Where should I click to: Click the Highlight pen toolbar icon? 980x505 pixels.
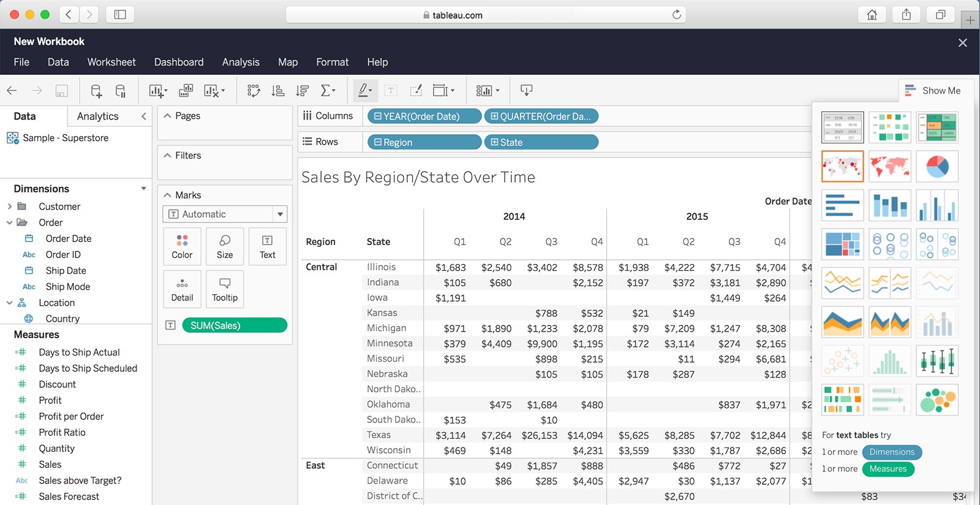point(364,91)
